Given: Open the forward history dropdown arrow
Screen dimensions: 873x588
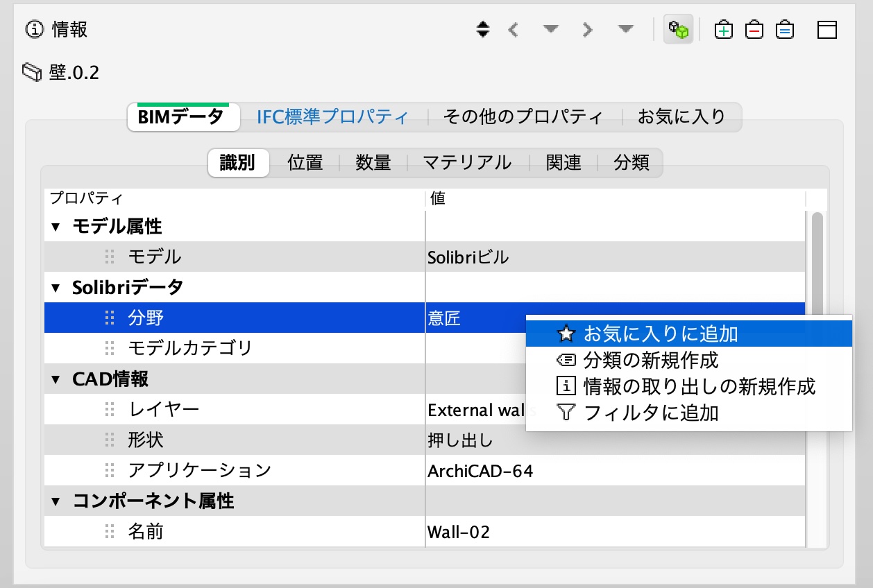Looking at the screenshot, I should click(625, 30).
